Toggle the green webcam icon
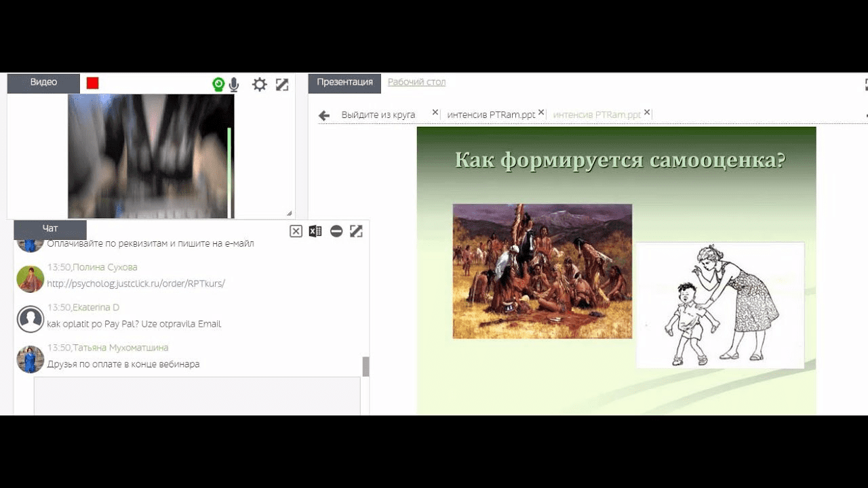The image size is (868, 488). coord(218,84)
